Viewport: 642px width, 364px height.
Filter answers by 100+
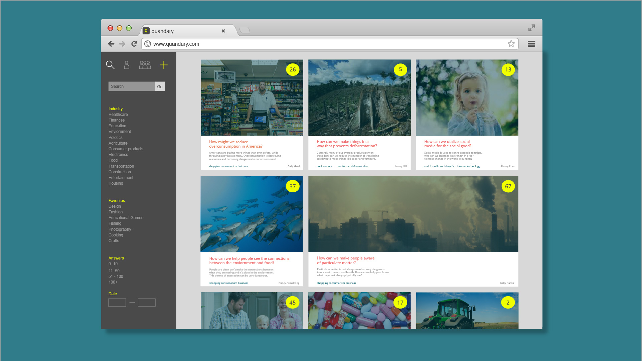pyautogui.click(x=113, y=282)
